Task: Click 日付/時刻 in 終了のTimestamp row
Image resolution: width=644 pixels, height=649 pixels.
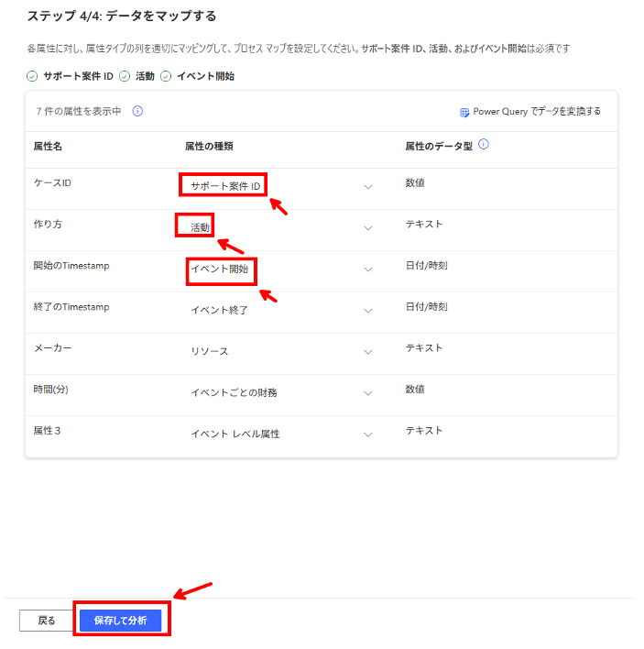Action: click(x=427, y=307)
